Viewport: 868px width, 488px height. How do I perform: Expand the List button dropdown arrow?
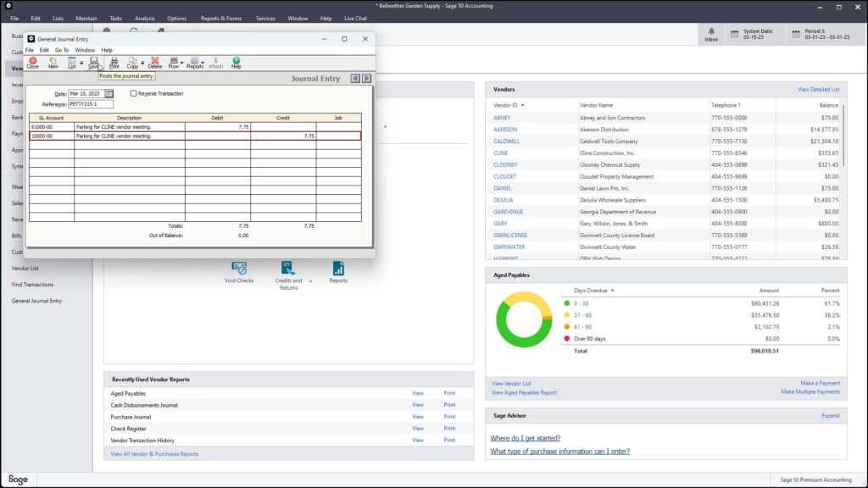pyautogui.click(x=81, y=63)
